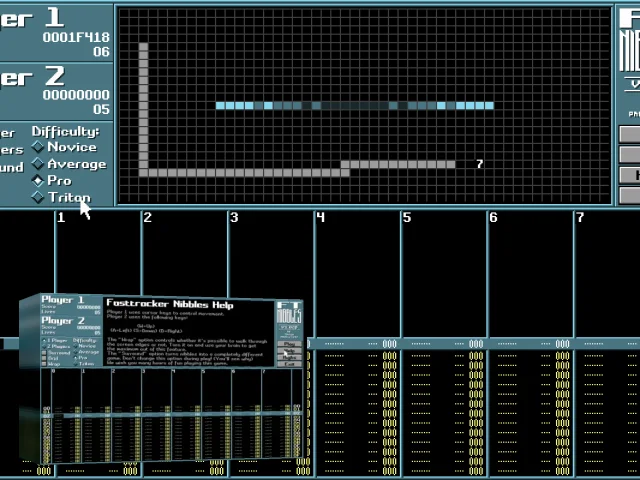Click the highlighted row 000 value under channel 6
640x480 pixels.
coord(562,344)
